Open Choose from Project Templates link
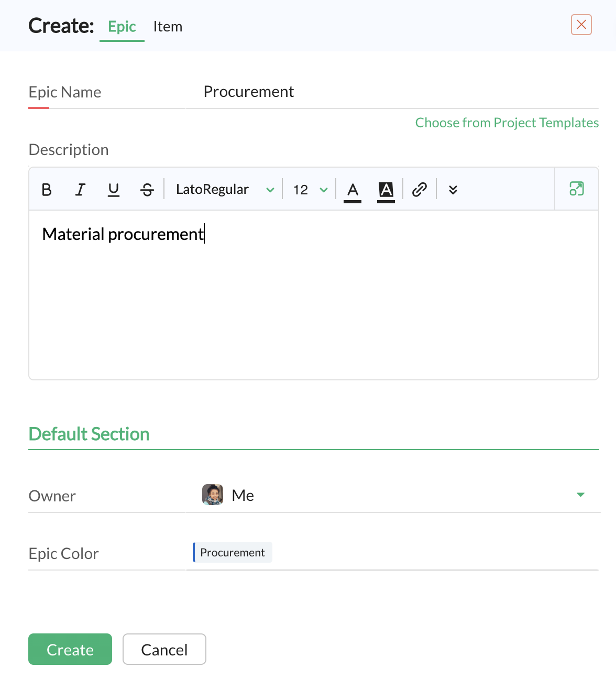616x679 pixels. click(507, 123)
